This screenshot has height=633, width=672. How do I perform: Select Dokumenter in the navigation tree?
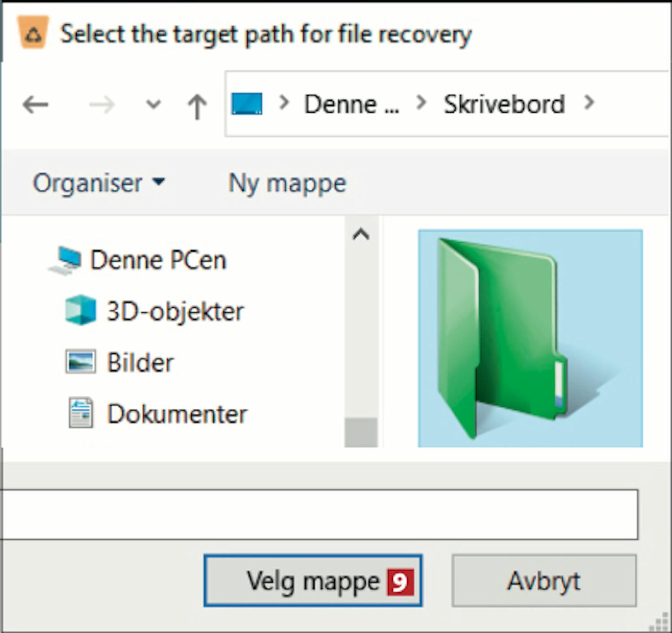point(177,414)
